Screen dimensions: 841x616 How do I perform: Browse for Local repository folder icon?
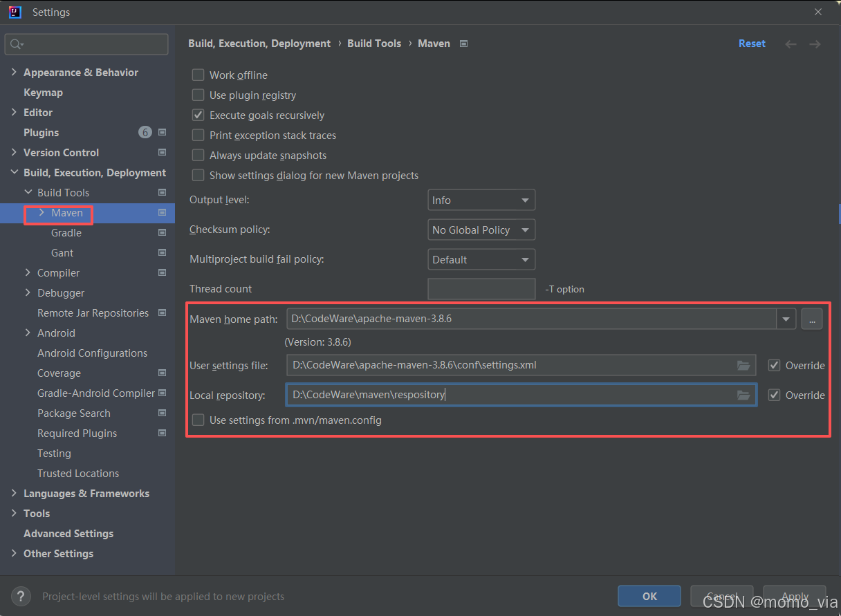[x=743, y=395]
